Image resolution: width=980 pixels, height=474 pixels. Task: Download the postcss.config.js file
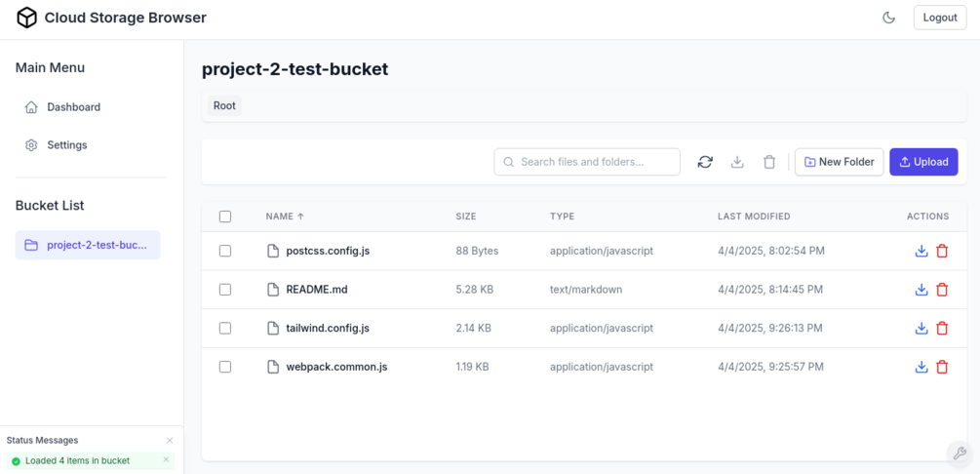tap(921, 251)
